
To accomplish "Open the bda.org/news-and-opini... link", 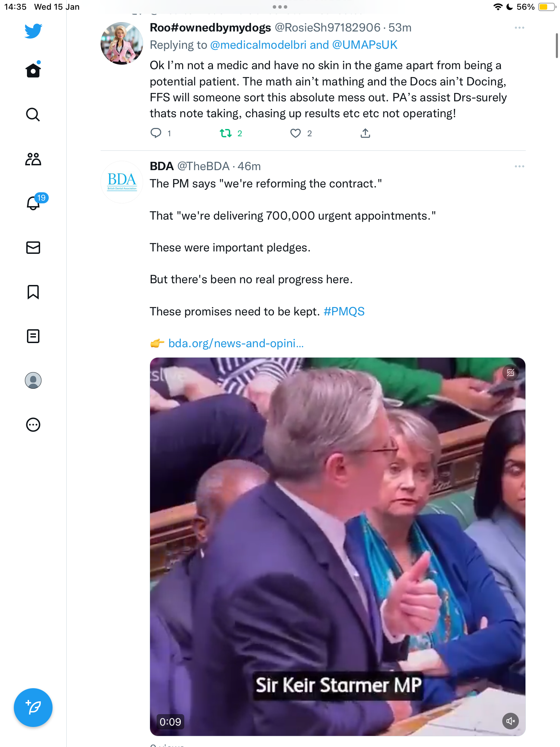I will (x=236, y=343).
